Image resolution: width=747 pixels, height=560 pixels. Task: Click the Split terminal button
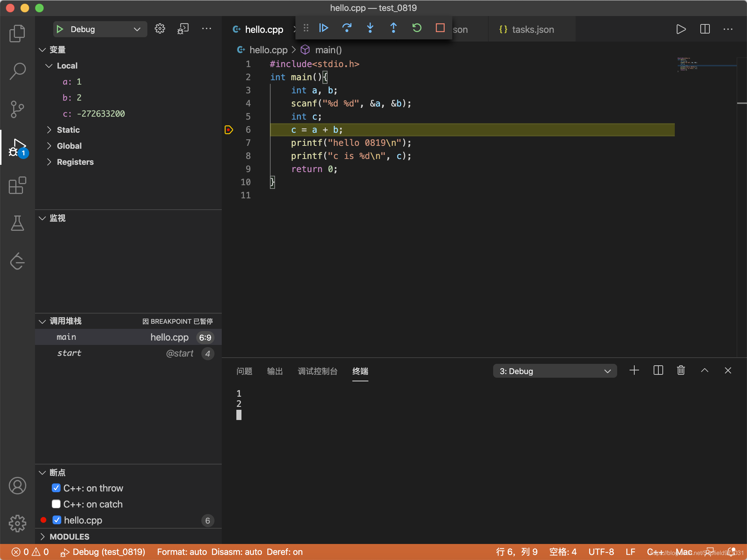pyautogui.click(x=658, y=370)
